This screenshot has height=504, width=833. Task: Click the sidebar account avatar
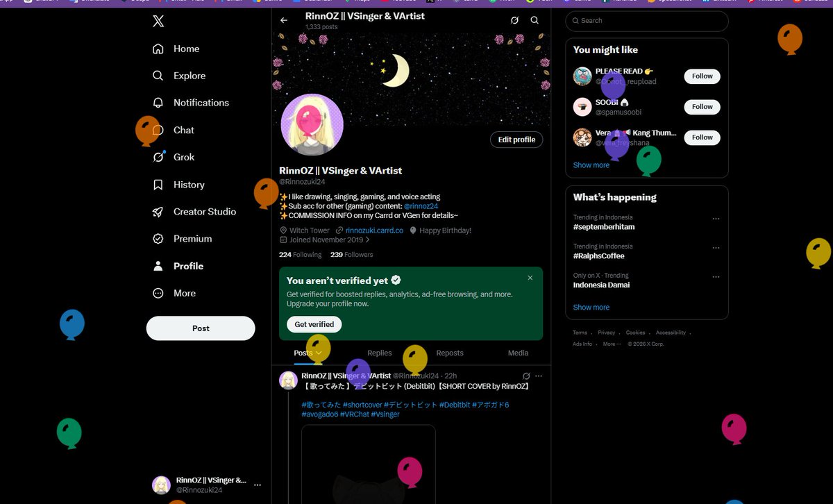pyautogui.click(x=161, y=485)
